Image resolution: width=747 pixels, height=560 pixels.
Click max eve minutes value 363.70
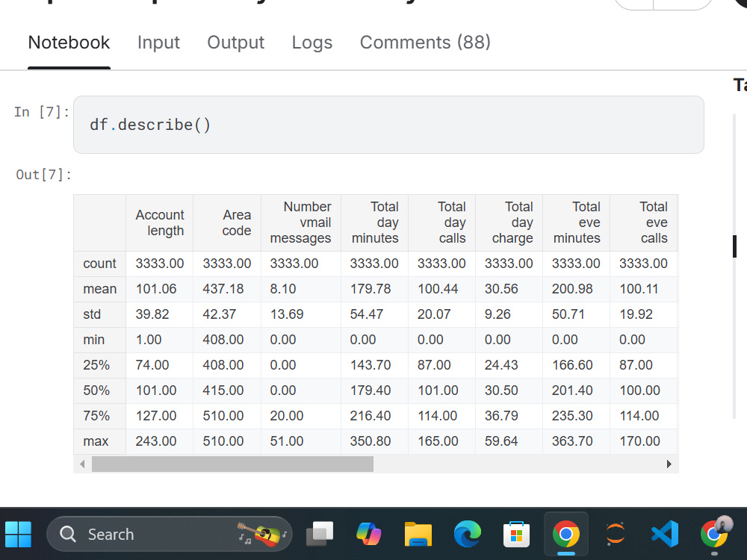click(573, 441)
